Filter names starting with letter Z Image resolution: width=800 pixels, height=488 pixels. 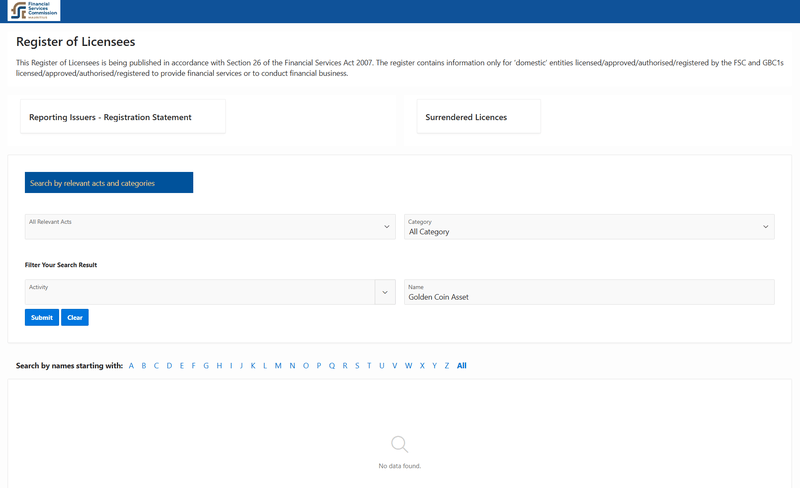tap(446, 365)
